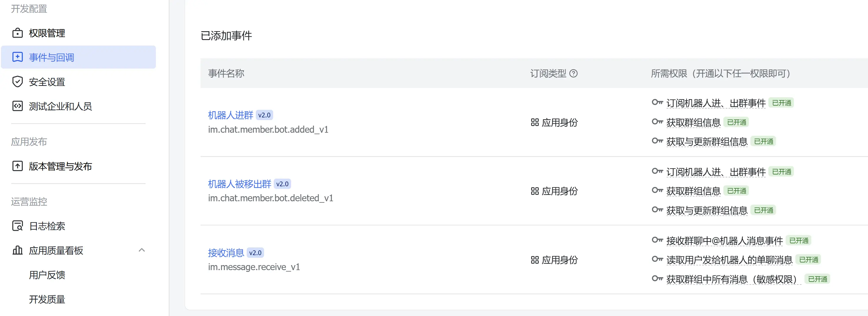The width and height of the screenshot is (868, 316).
Task: Click the v2.0 tag beside 接收消息
Action: point(255,253)
